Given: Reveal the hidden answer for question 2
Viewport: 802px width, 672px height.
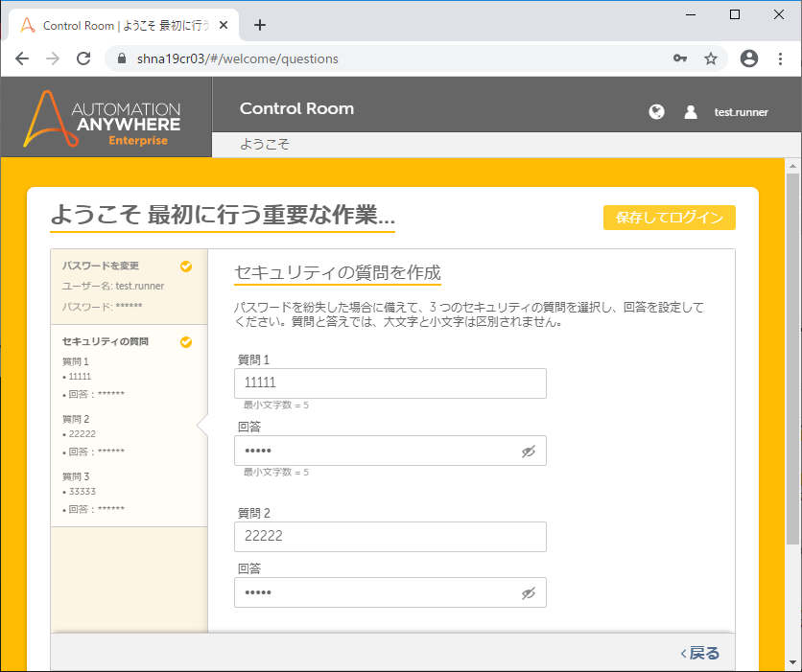Looking at the screenshot, I should tap(529, 593).
